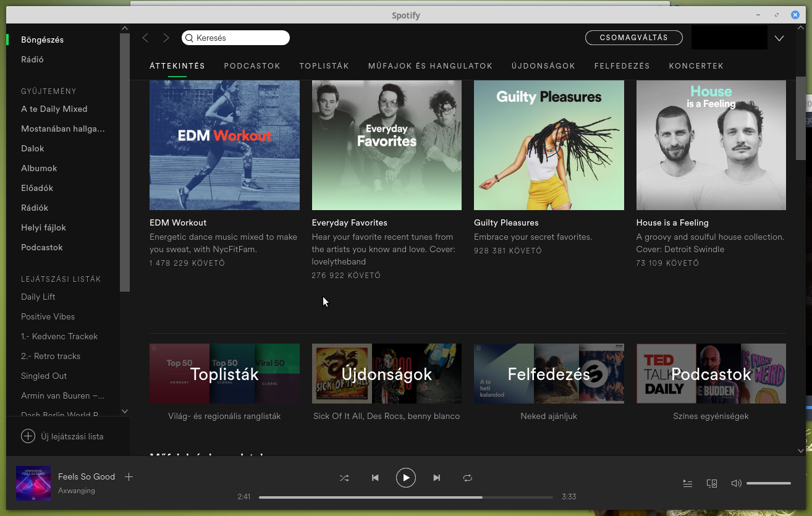Click the Feels So Good track title

click(87, 476)
